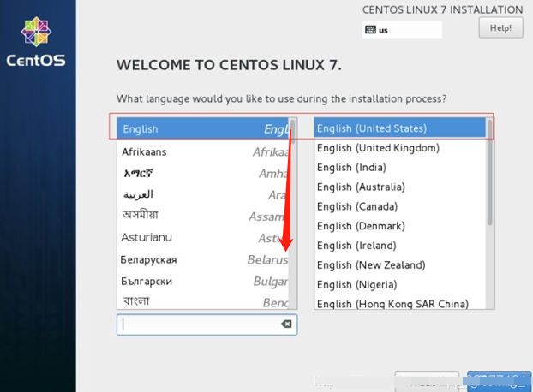This screenshot has width=533, height=392.
Task: Select Asturianu in the language list
Action: [203, 238]
